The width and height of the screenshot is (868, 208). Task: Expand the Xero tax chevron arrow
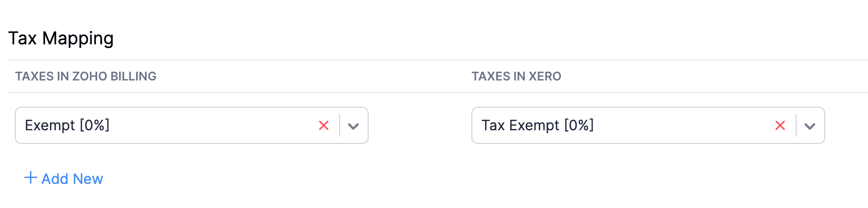point(810,126)
